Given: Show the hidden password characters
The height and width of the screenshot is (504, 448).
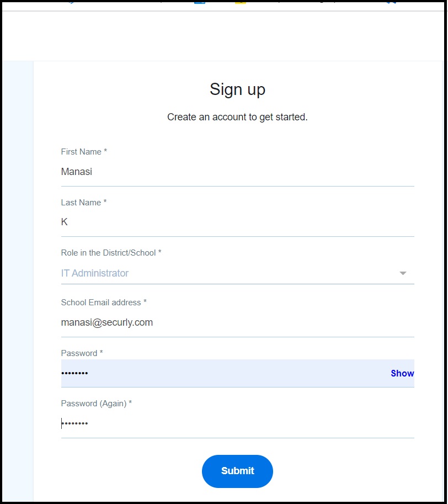Looking at the screenshot, I should point(402,373).
